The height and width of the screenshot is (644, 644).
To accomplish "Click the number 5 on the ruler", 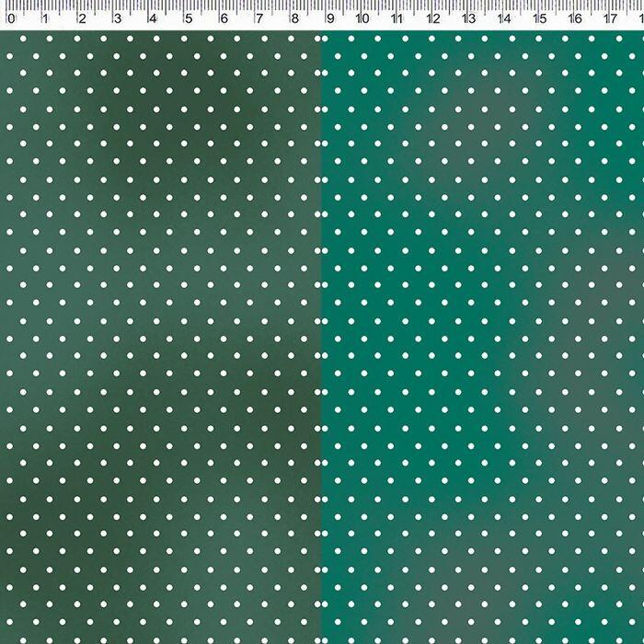I will pyautogui.click(x=188, y=17).
